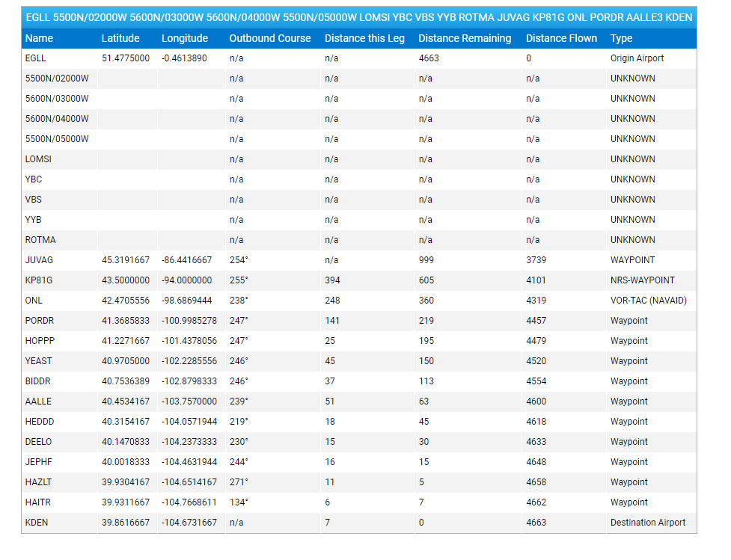Image resolution: width=731 pixels, height=560 pixels.
Task: Click the 5600N/03000W waypoint name
Action: point(57,99)
